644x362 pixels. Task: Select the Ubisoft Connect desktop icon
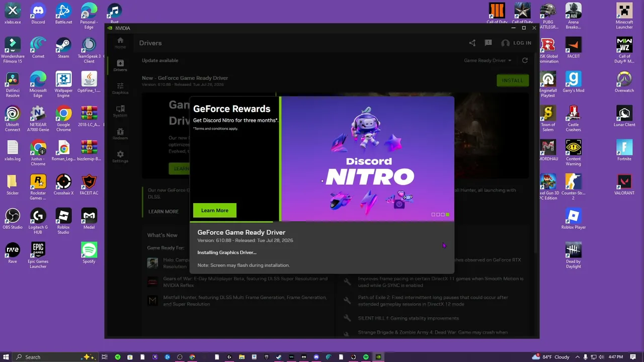(13, 118)
